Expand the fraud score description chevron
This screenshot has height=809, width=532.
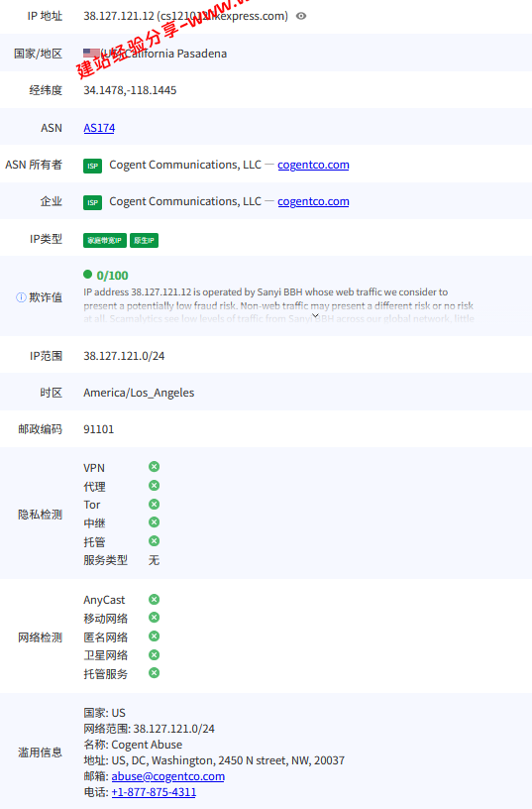[315, 315]
